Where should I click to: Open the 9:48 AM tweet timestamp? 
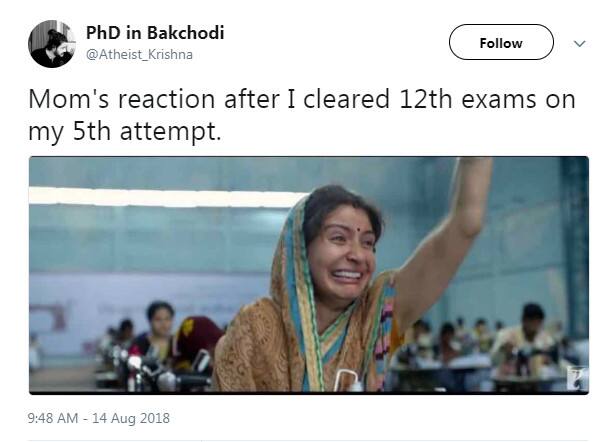click(53, 418)
